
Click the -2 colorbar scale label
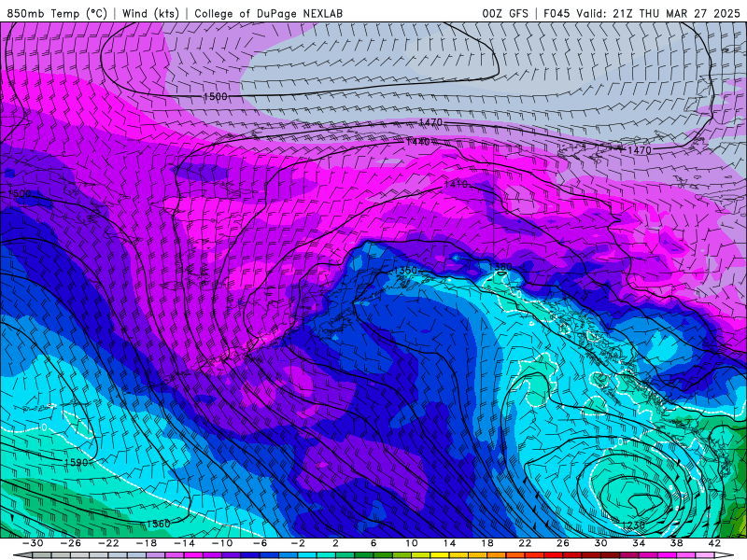pyautogui.click(x=298, y=543)
